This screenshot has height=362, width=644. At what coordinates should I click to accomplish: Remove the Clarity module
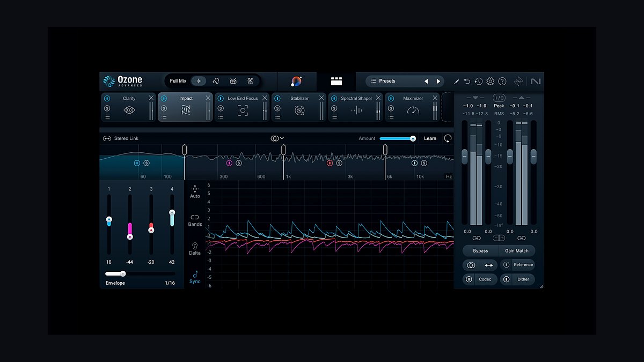[151, 98]
